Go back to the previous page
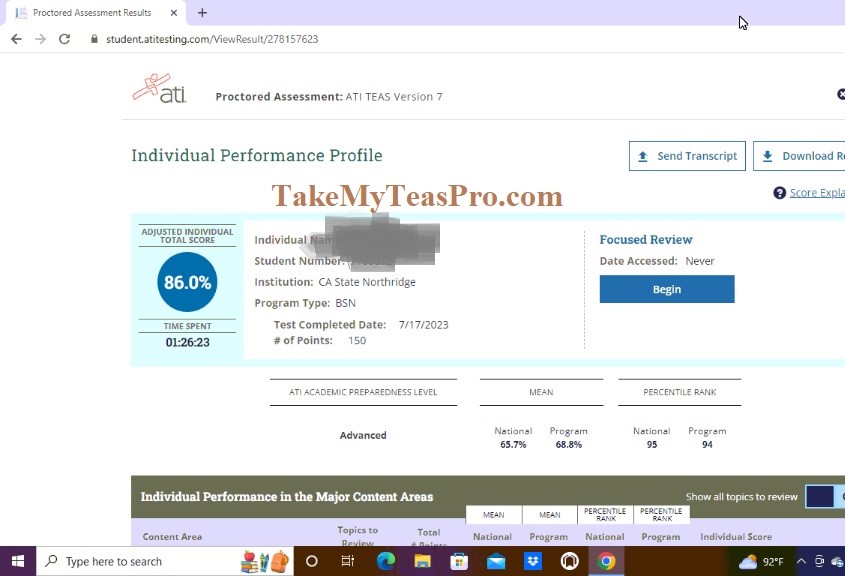Viewport: 845px width, 576px height. click(17, 39)
